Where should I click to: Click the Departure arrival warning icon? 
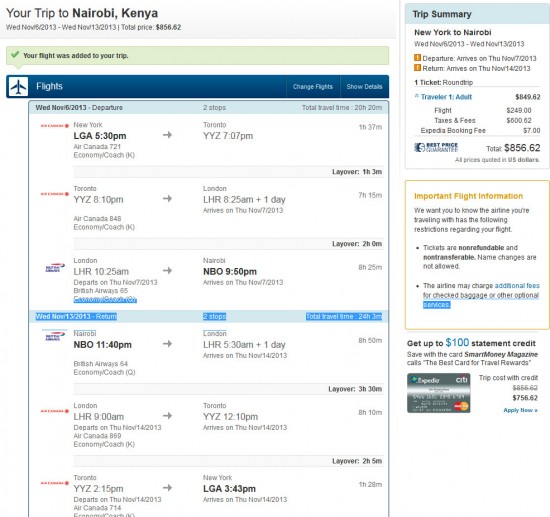tap(417, 58)
